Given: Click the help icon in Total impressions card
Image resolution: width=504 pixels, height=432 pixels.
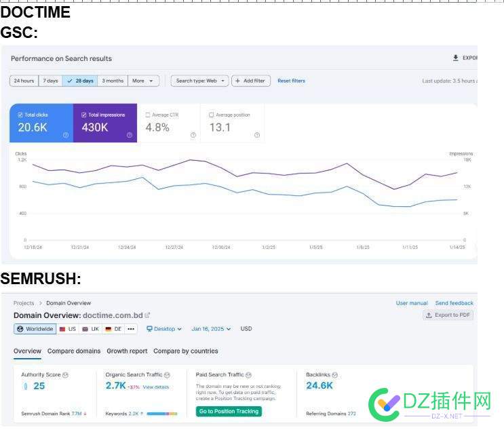Looking at the screenshot, I should [x=129, y=135].
